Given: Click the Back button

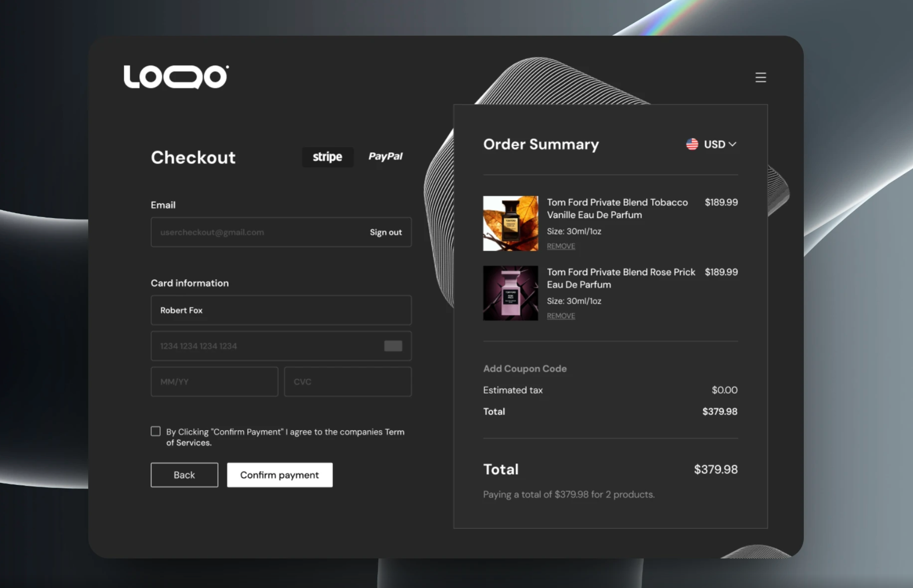Looking at the screenshot, I should point(184,475).
